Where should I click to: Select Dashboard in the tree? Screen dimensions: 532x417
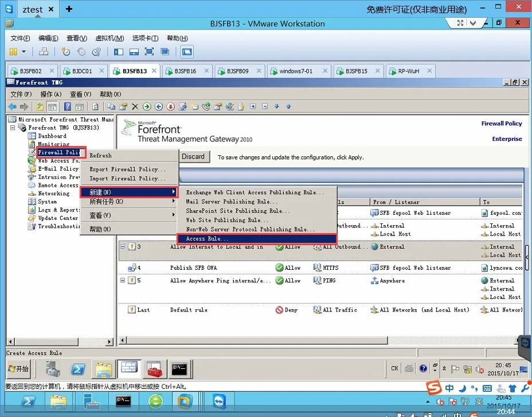click(x=52, y=136)
